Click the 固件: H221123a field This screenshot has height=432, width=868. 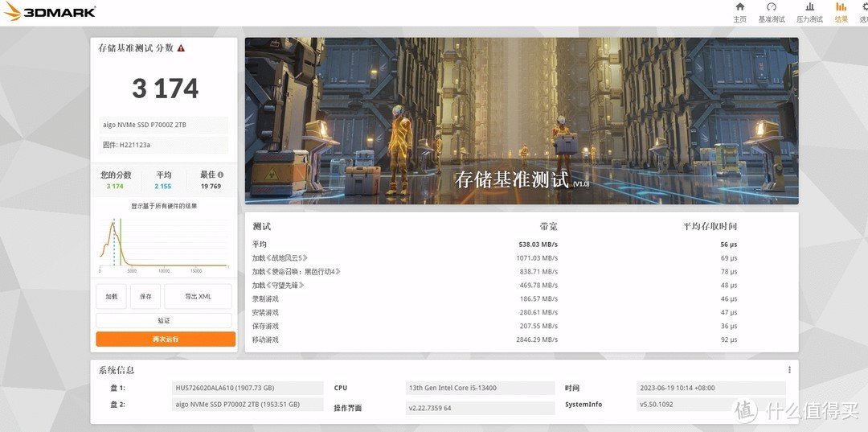(x=164, y=145)
